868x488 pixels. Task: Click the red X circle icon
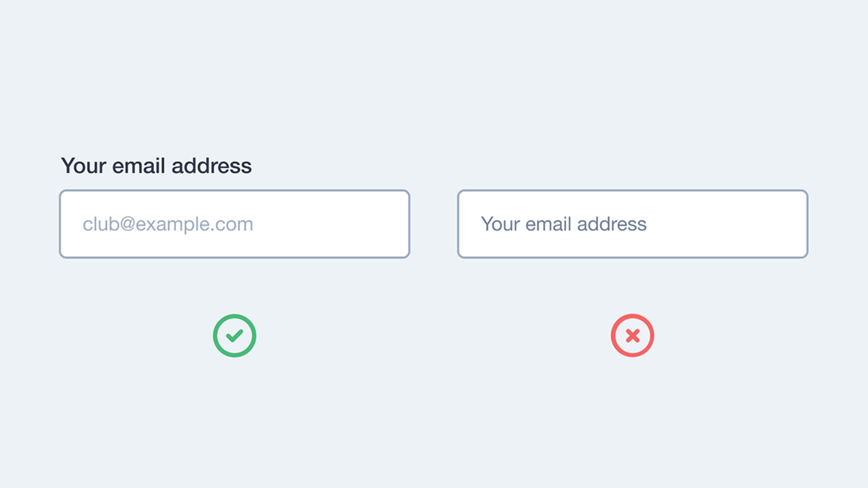(632, 335)
